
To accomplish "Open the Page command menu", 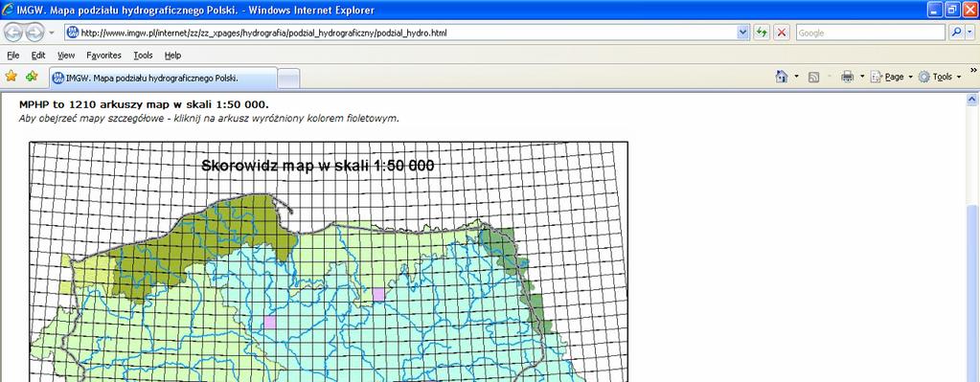I will (x=891, y=77).
